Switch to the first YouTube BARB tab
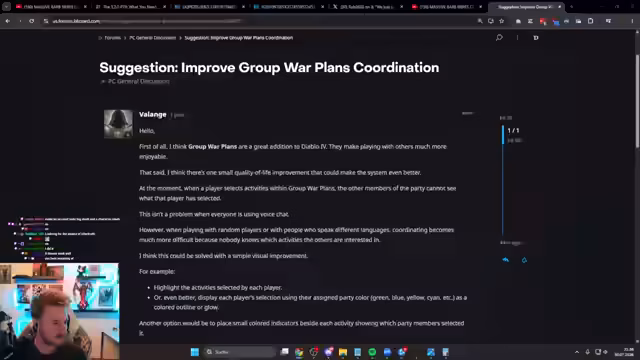Image resolution: width=640 pixels, height=360 pixels. point(51,7)
